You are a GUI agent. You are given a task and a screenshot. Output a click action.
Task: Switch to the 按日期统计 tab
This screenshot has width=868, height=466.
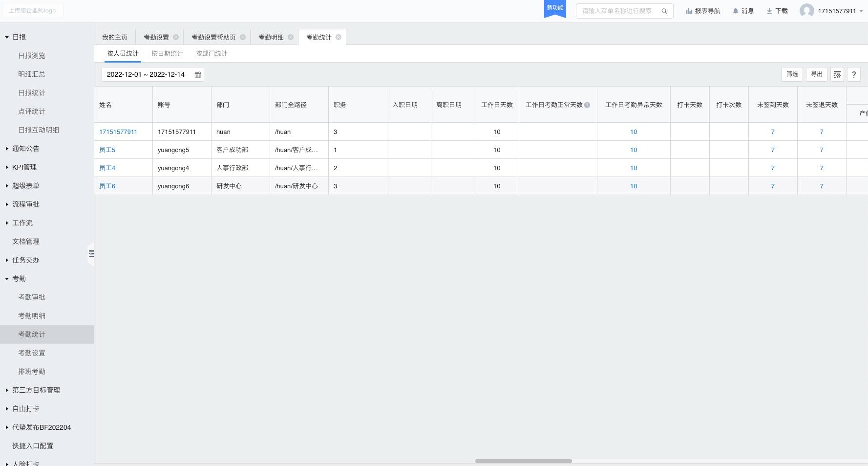[167, 54]
